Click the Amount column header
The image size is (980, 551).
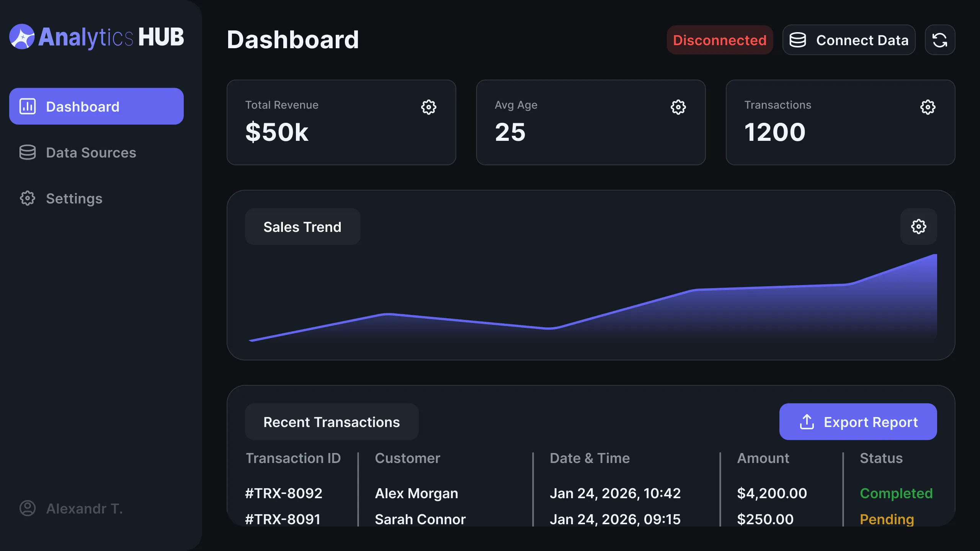click(763, 458)
